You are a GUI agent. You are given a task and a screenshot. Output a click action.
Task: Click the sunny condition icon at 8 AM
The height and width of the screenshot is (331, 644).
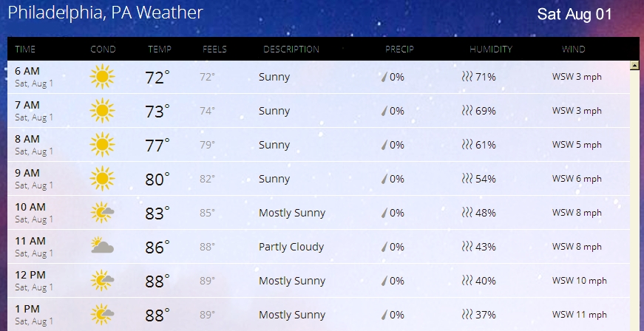[x=102, y=145]
